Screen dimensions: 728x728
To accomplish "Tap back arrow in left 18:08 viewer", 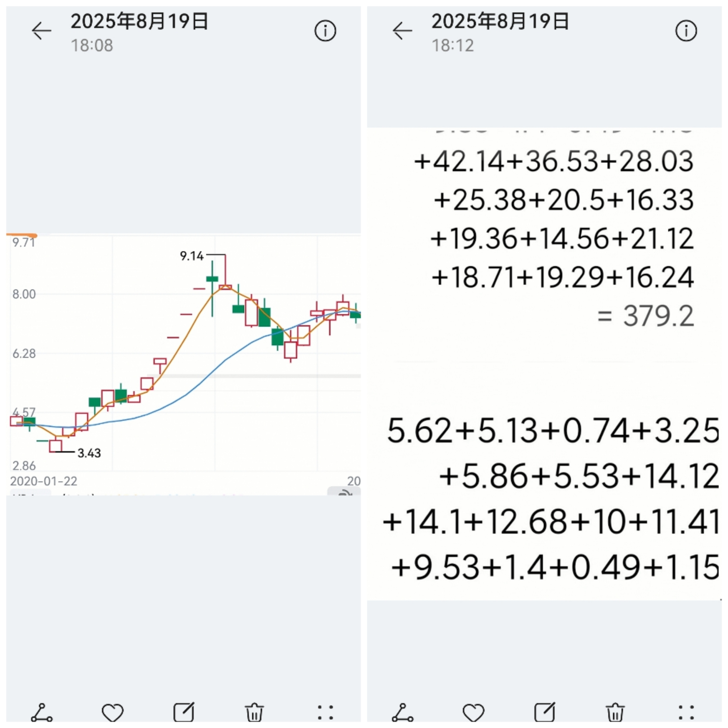I will [41, 31].
